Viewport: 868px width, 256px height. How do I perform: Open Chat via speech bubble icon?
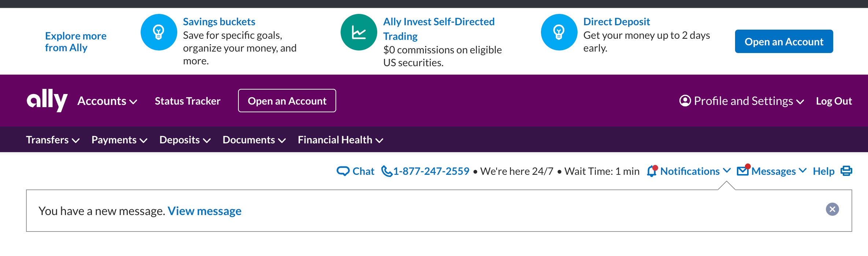pos(343,171)
